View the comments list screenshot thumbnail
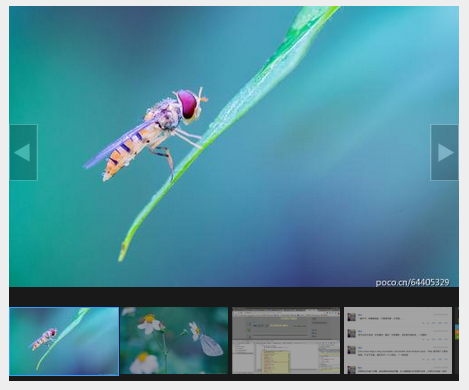Viewport: 469px width, 390px height. click(x=398, y=341)
